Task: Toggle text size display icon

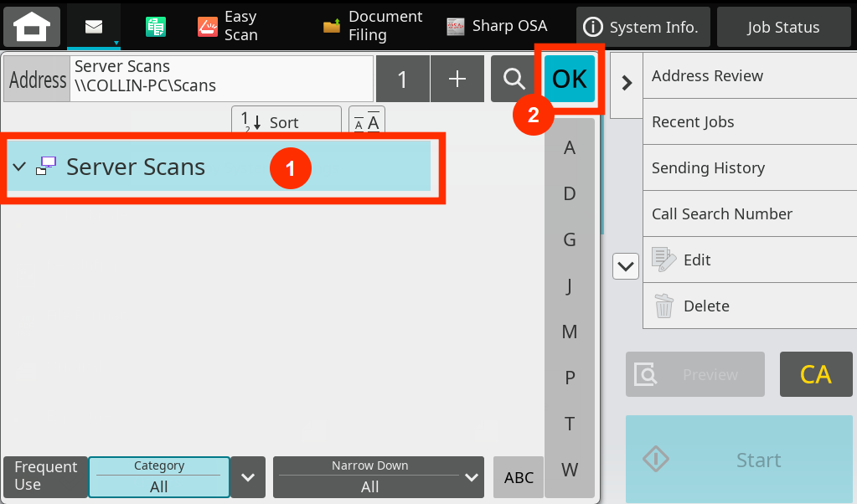Action: (x=366, y=122)
